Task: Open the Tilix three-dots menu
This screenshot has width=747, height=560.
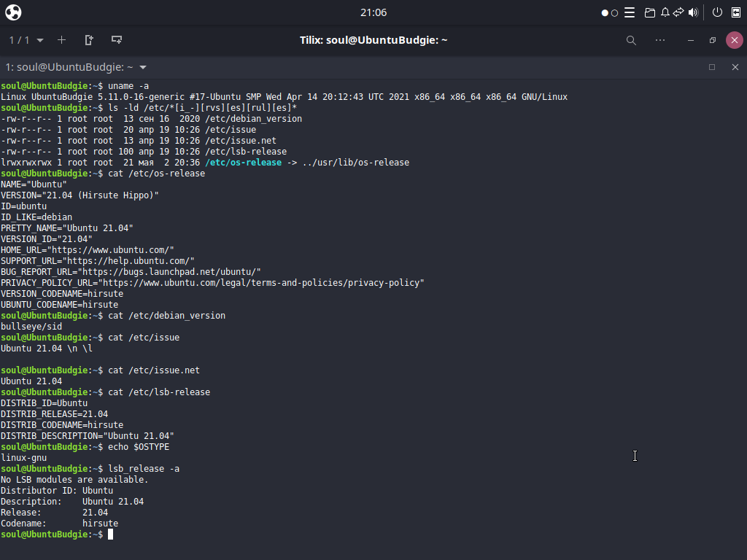Action: [659, 40]
